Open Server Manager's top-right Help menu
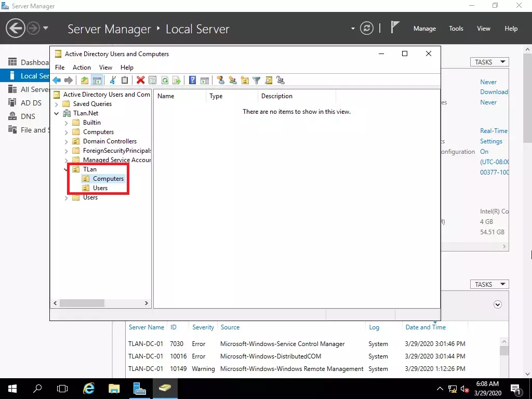532x399 pixels. click(x=511, y=29)
